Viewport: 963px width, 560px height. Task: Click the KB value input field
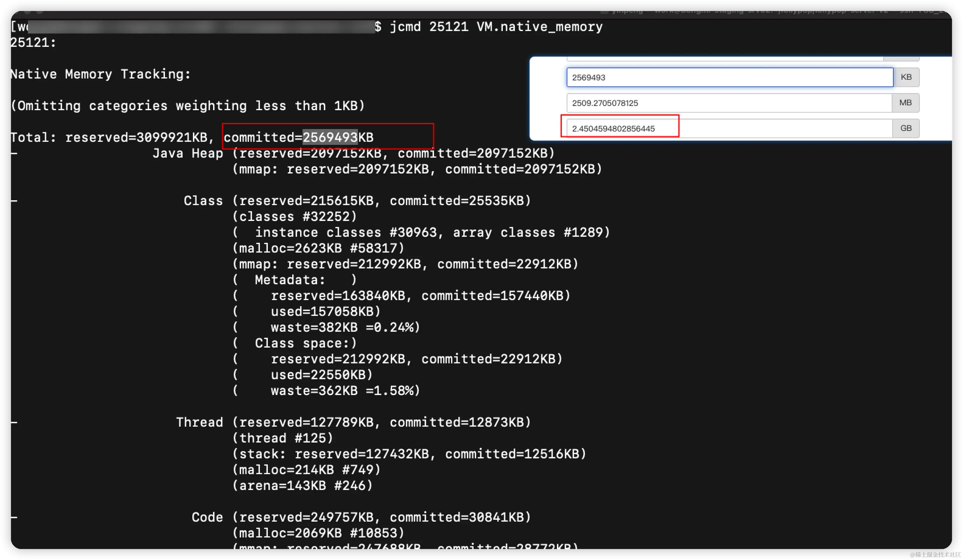tap(729, 77)
